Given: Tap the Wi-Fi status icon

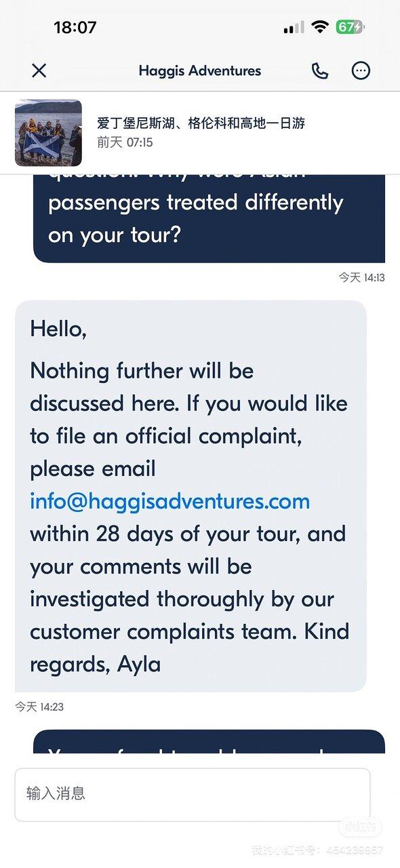Looking at the screenshot, I should coord(320,27).
